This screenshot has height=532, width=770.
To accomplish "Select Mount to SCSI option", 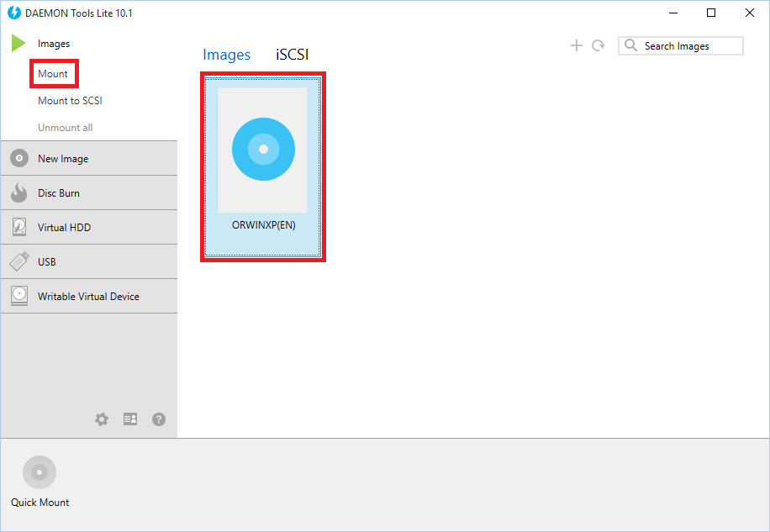I will tap(71, 101).
